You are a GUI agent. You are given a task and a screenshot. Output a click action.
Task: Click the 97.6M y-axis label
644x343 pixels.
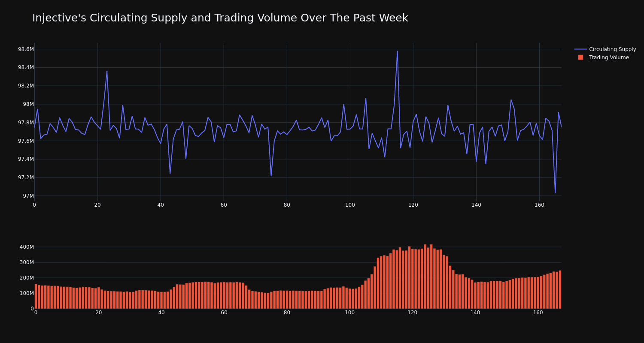point(26,141)
